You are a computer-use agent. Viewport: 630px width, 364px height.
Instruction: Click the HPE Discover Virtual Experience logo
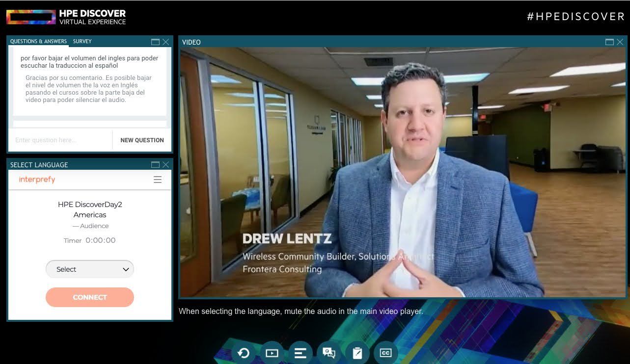[x=66, y=17]
